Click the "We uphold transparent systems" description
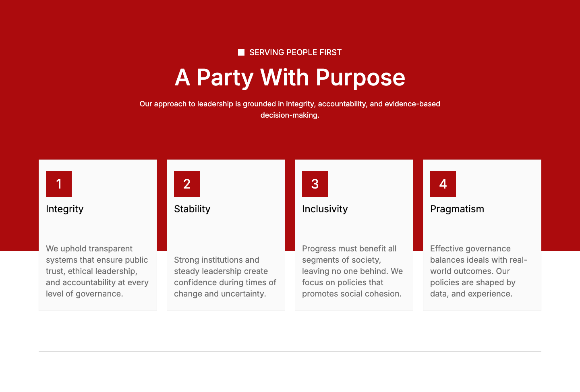The image size is (580, 392). click(x=97, y=271)
